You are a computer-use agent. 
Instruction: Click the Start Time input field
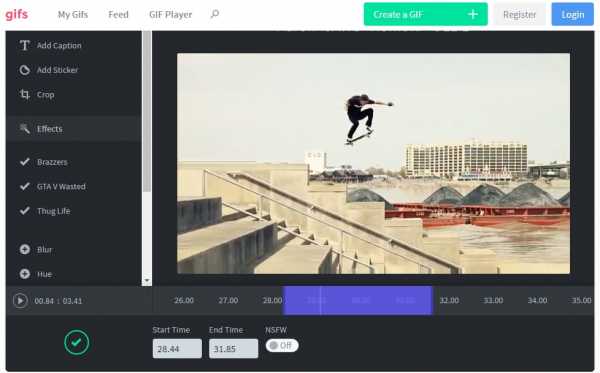[x=177, y=349]
